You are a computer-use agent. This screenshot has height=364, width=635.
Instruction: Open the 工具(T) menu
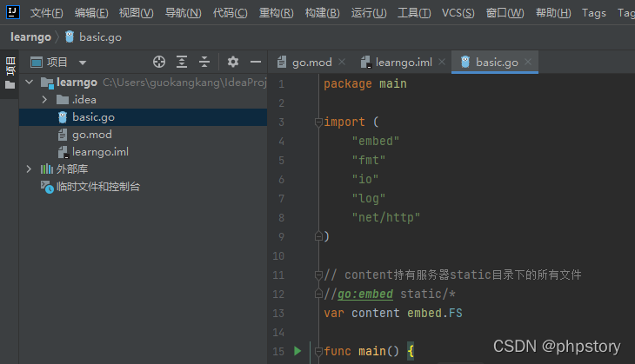tap(414, 13)
